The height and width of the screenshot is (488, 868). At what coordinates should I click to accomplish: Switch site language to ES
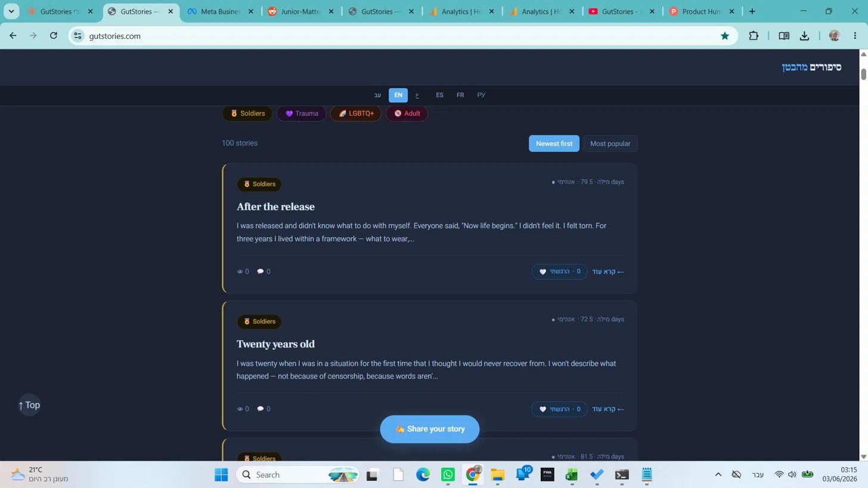(439, 95)
